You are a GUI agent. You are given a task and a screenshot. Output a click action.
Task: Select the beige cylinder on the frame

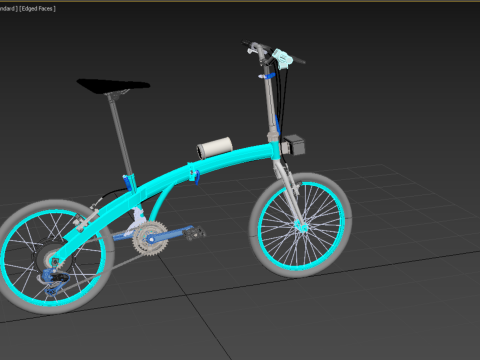[215, 148]
